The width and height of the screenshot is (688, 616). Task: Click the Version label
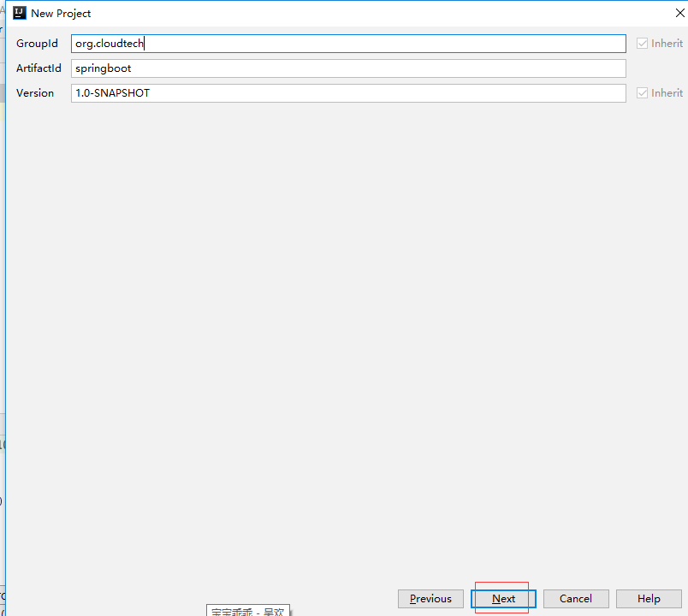(35, 93)
